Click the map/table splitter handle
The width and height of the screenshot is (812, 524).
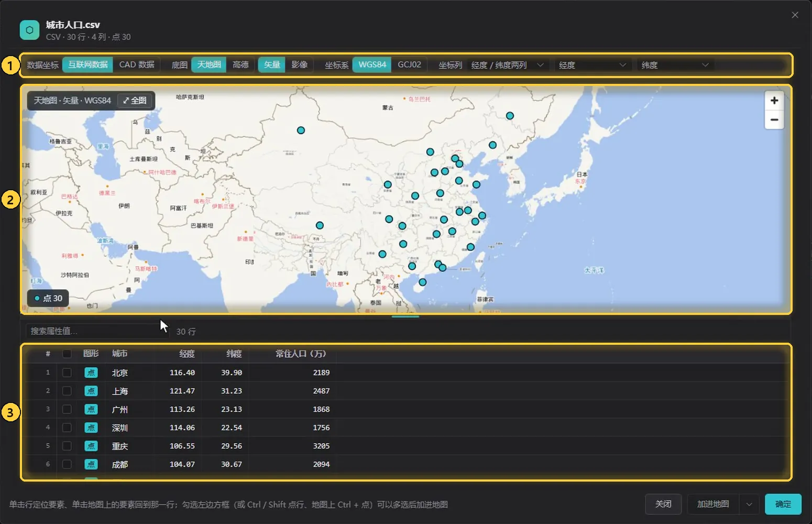[x=405, y=316]
